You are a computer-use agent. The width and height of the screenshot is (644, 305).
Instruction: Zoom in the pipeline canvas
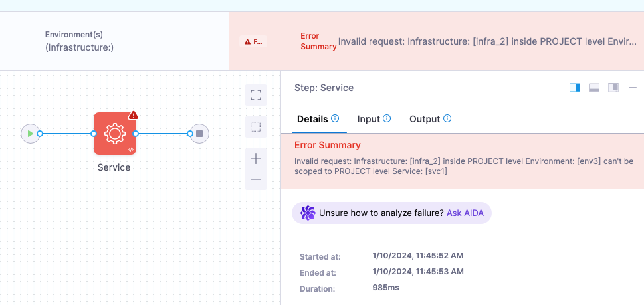(256, 159)
